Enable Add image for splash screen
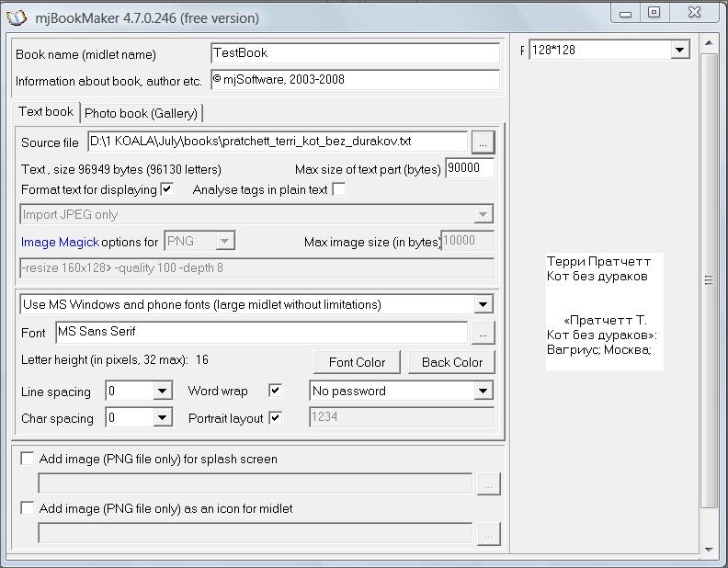The width and height of the screenshot is (728, 568). pyautogui.click(x=28, y=459)
